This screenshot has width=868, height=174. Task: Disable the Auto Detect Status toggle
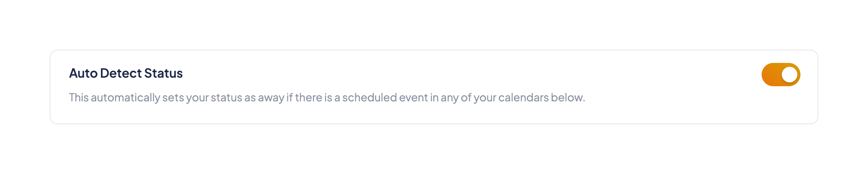coord(780,75)
